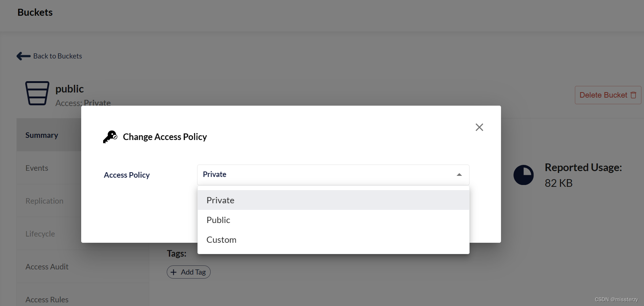644x306 pixels.
Task: Pick Custom access policy option
Action: click(x=221, y=239)
